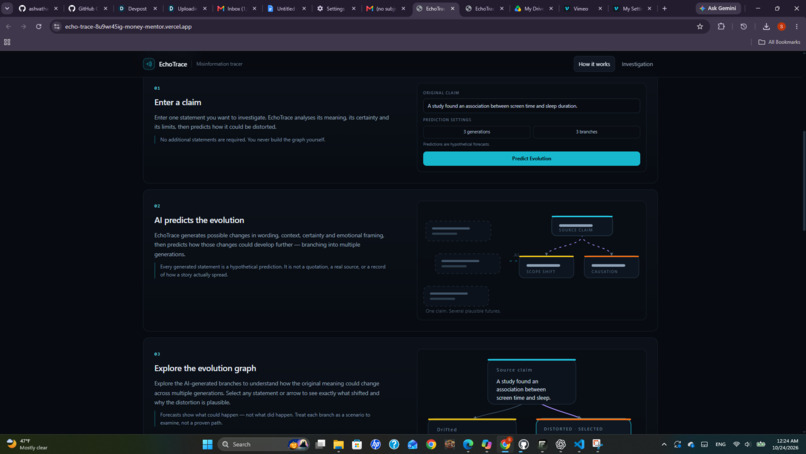
Task: Select the Drifted node in graph
Action: [472, 426]
